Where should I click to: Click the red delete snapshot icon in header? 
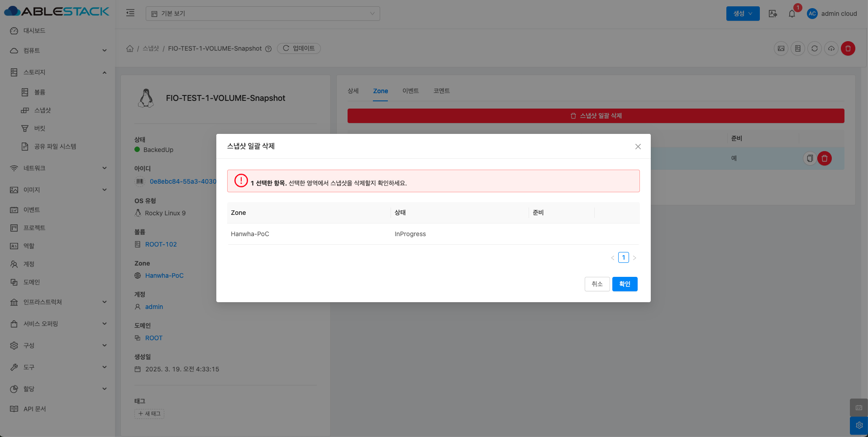848,48
